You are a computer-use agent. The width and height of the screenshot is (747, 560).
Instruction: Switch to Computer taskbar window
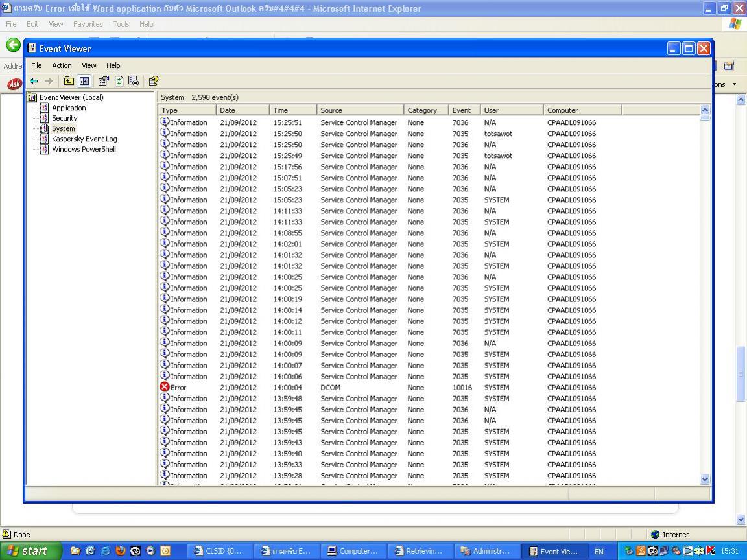point(353,551)
